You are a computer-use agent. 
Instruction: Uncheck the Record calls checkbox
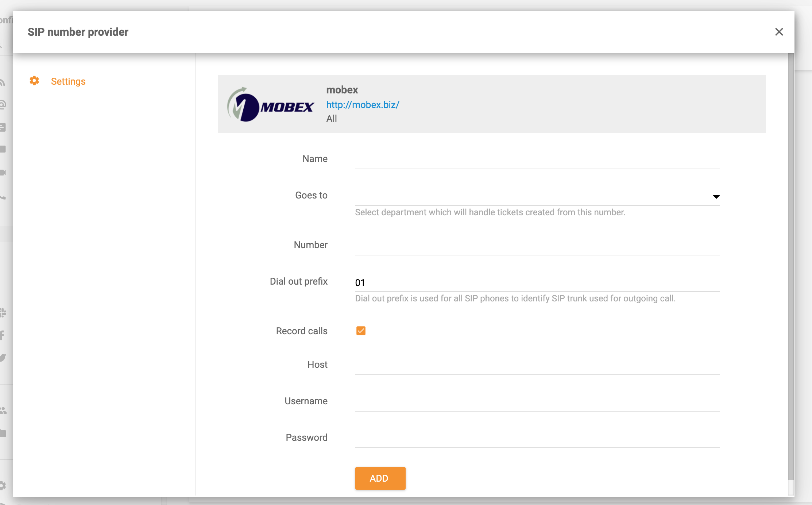pyautogui.click(x=361, y=331)
